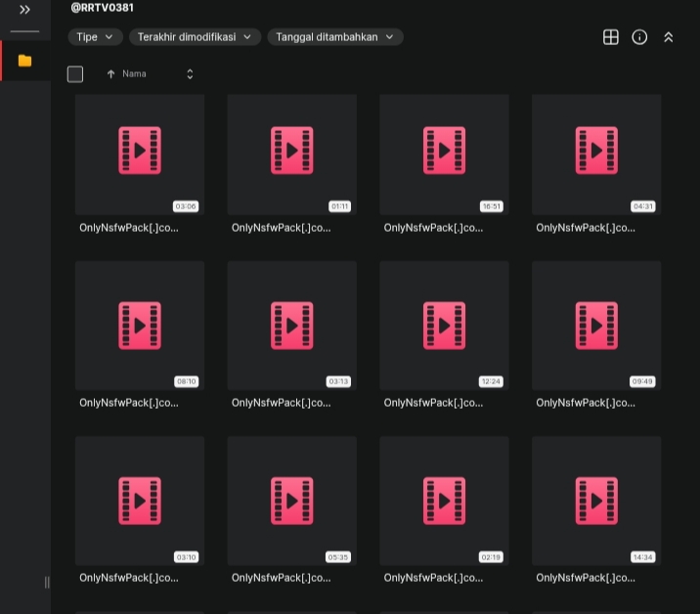
Task: Click the video icon with 16:51 duration
Action: pyautogui.click(x=444, y=151)
